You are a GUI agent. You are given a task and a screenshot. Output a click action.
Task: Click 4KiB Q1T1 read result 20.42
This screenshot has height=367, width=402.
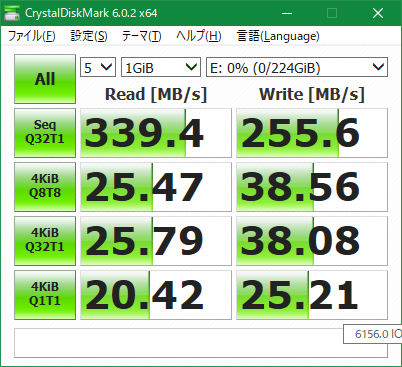[156, 295]
